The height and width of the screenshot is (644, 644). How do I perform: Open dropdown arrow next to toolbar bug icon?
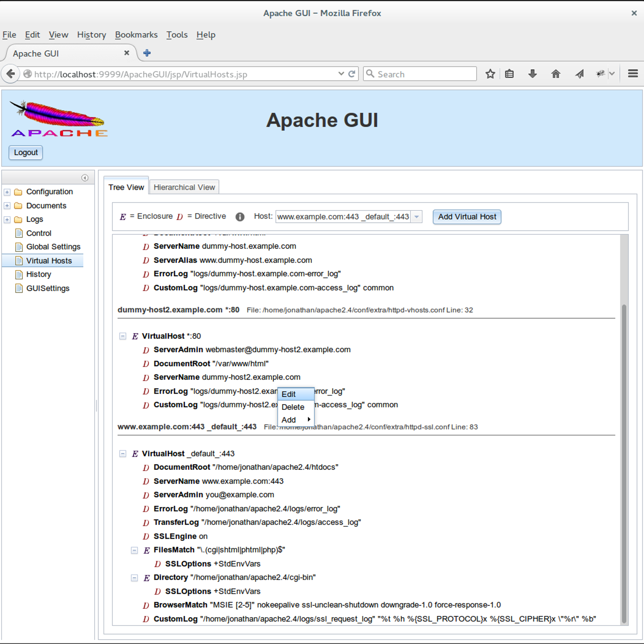612,74
